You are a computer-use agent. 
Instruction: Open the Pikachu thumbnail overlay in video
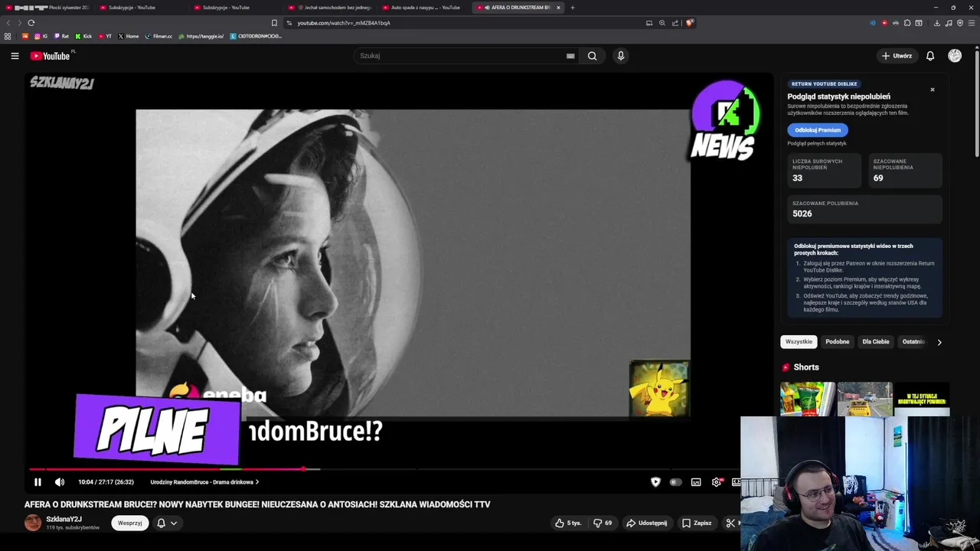click(659, 390)
